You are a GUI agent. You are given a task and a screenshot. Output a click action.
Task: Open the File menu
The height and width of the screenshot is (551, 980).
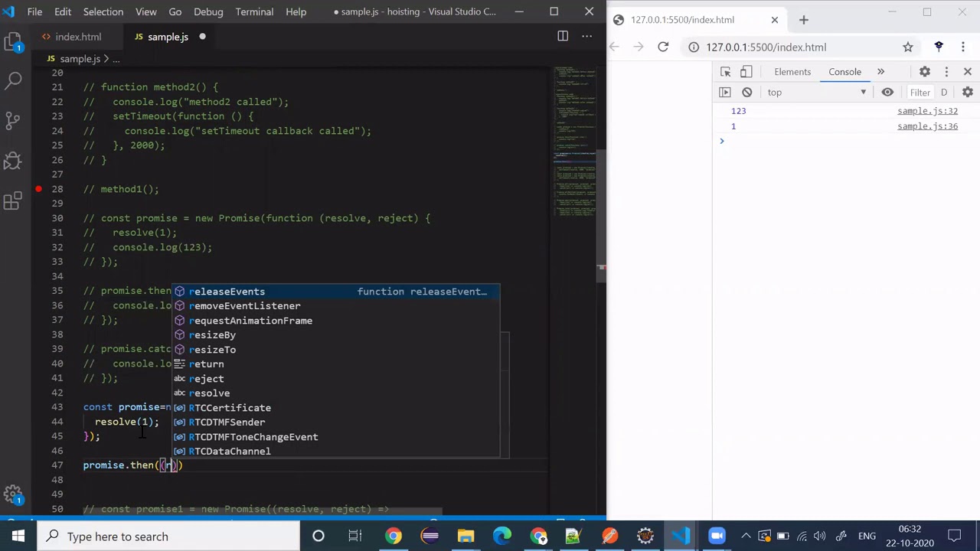coord(35,11)
